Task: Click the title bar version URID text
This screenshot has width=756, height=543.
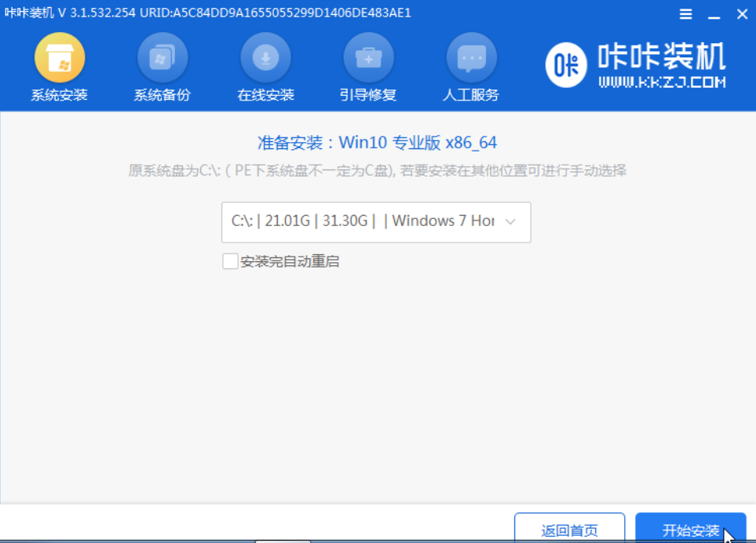Action: [x=208, y=13]
